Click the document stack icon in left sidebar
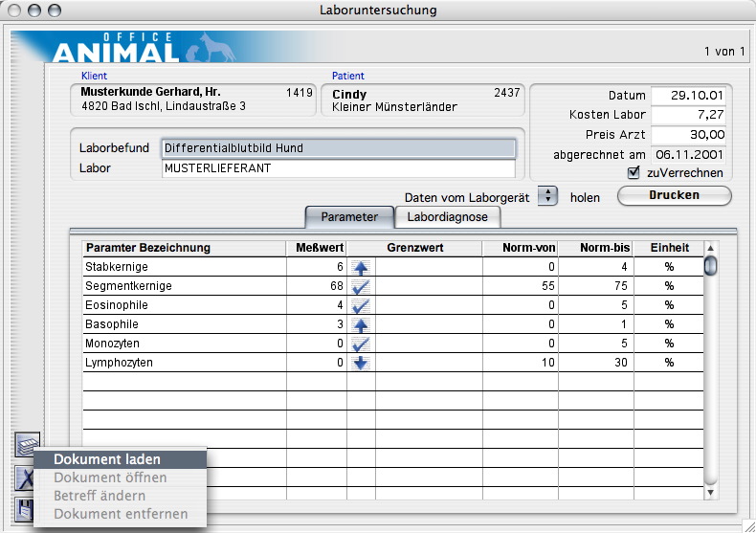 [x=25, y=445]
